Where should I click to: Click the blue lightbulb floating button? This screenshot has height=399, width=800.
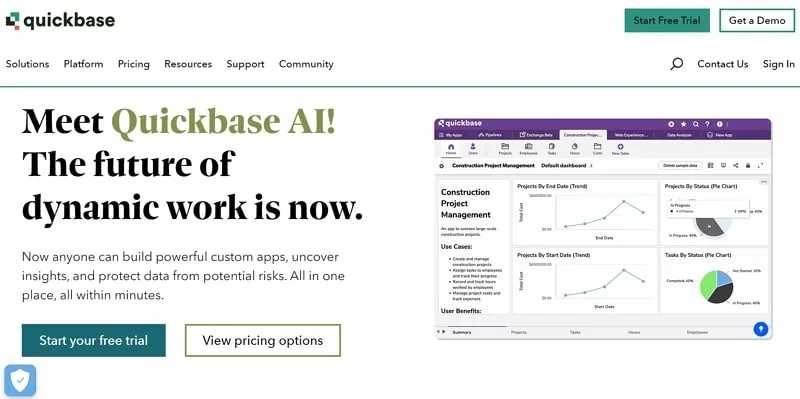pyautogui.click(x=761, y=329)
